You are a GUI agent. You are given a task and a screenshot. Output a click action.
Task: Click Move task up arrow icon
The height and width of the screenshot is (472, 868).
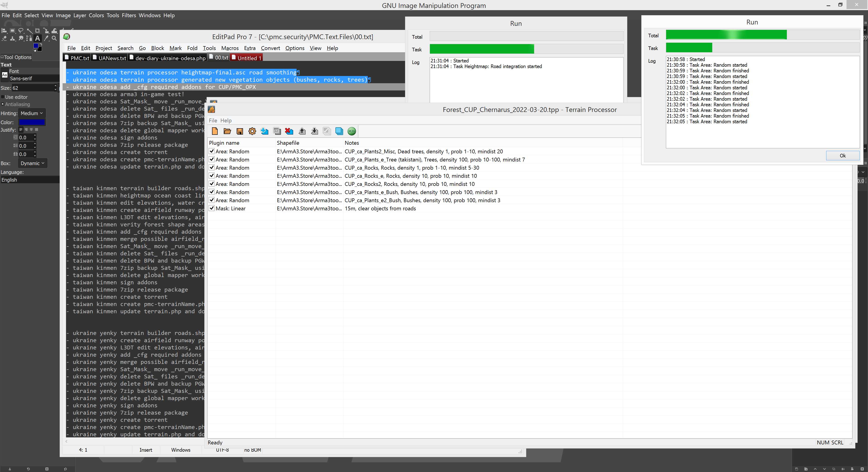coord(302,131)
